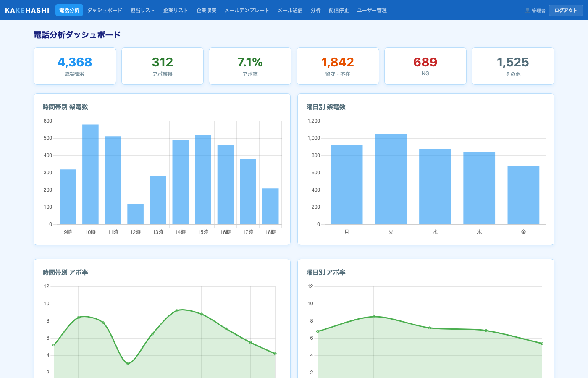Select the active 電話分析 tab
Image resolution: width=588 pixels, height=378 pixels.
[x=69, y=10]
